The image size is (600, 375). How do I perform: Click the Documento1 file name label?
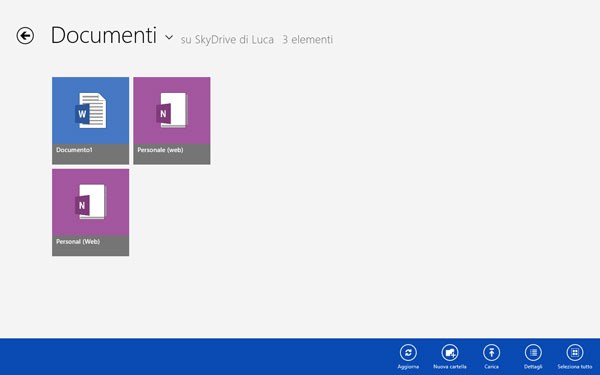(74, 150)
